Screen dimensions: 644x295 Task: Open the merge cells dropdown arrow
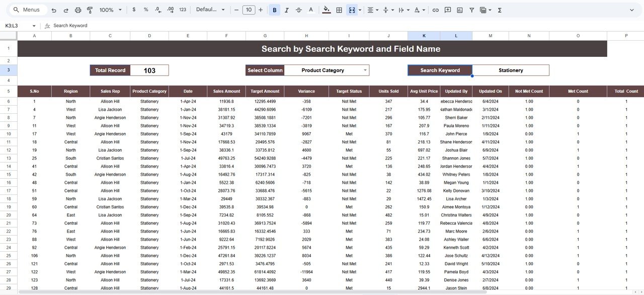pyautogui.click(x=359, y=10)
